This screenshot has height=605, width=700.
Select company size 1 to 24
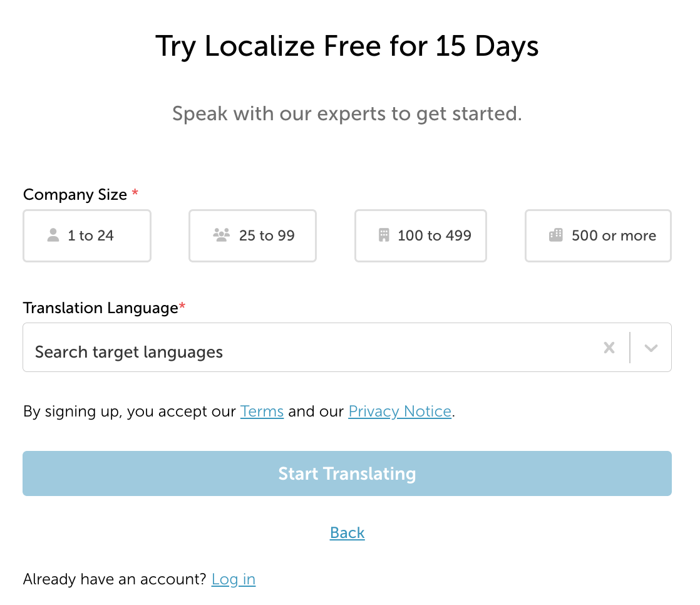coord(87,235)
